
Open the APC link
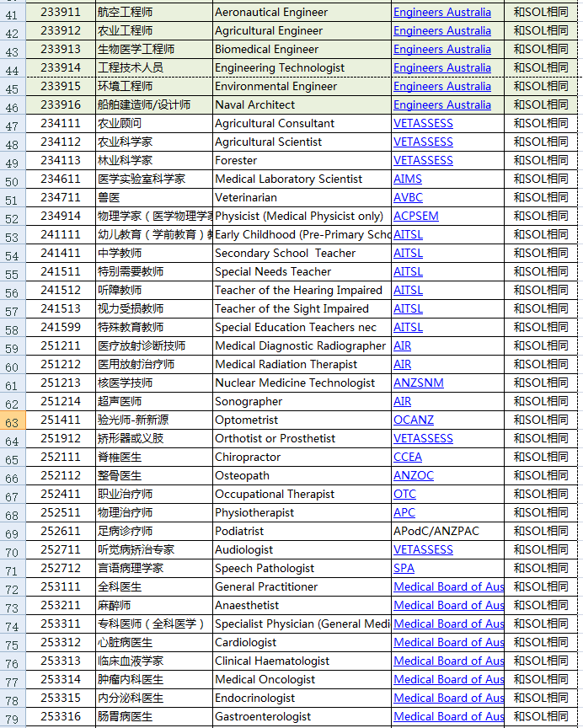pyautogui.click(x=404, y=513)
